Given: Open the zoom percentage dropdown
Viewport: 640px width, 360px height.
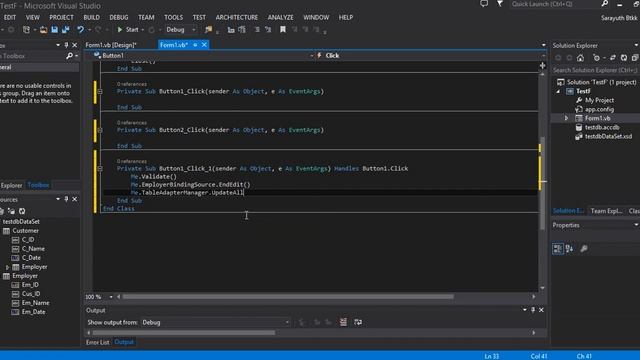Looking at the screenshot, I should pos(111,297).
